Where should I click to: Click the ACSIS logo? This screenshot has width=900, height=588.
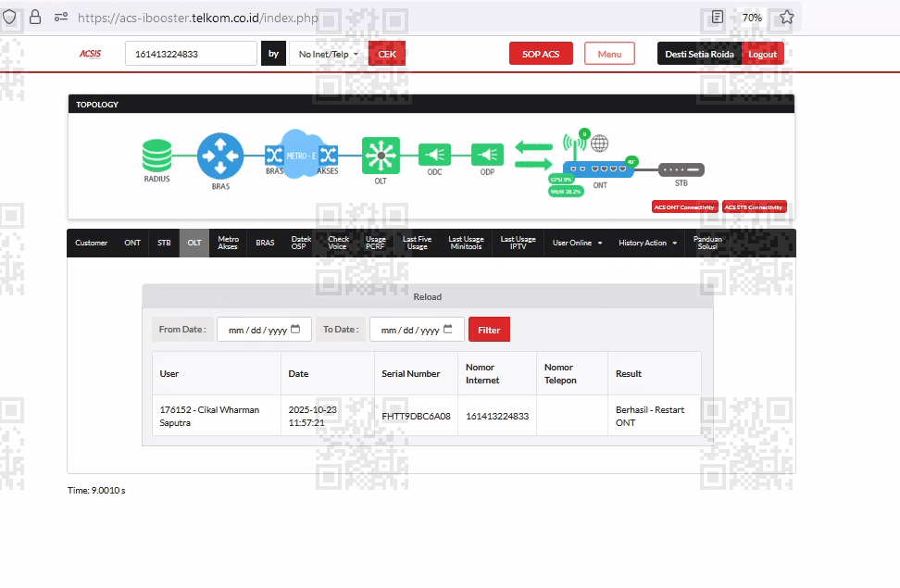90,54
